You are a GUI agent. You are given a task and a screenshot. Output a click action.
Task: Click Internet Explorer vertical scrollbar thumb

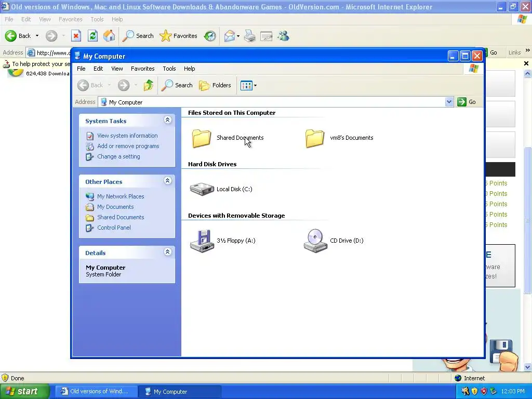click(528, 220)
